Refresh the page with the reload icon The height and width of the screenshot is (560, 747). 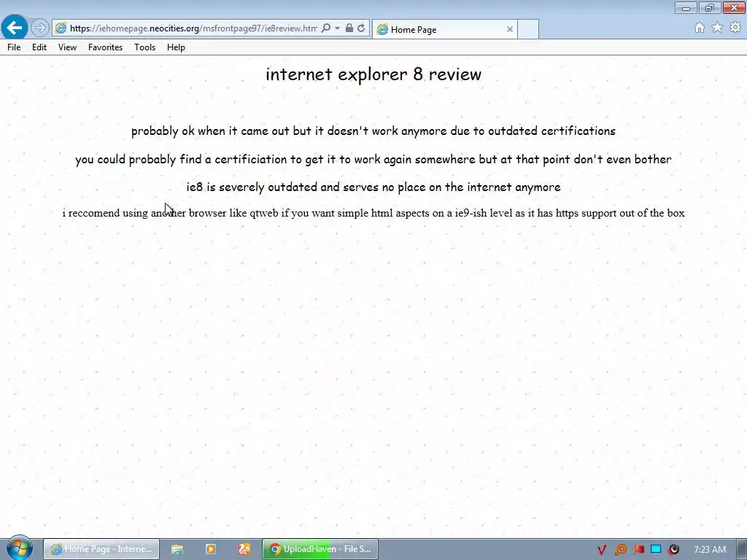[x=362, y=28]
